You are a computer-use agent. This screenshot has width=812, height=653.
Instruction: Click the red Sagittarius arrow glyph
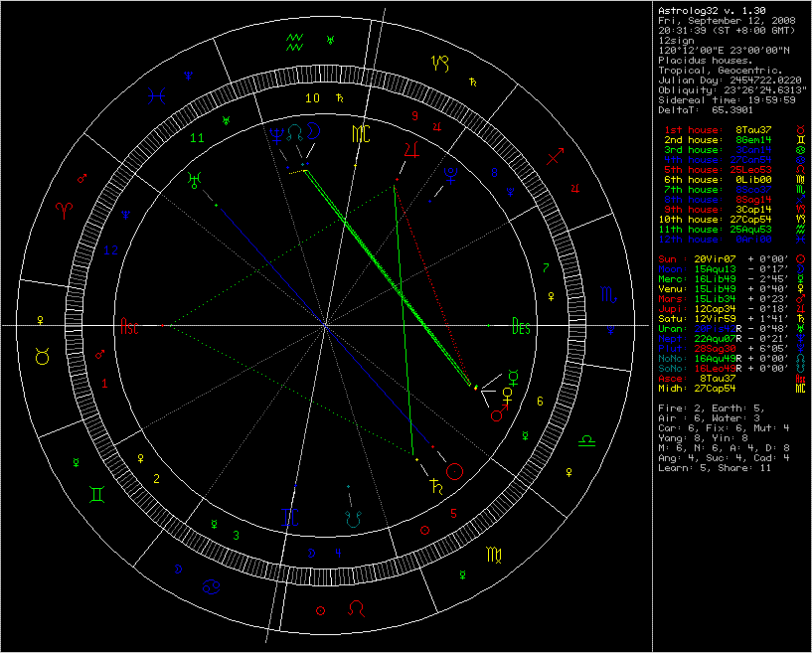(556, 155)
